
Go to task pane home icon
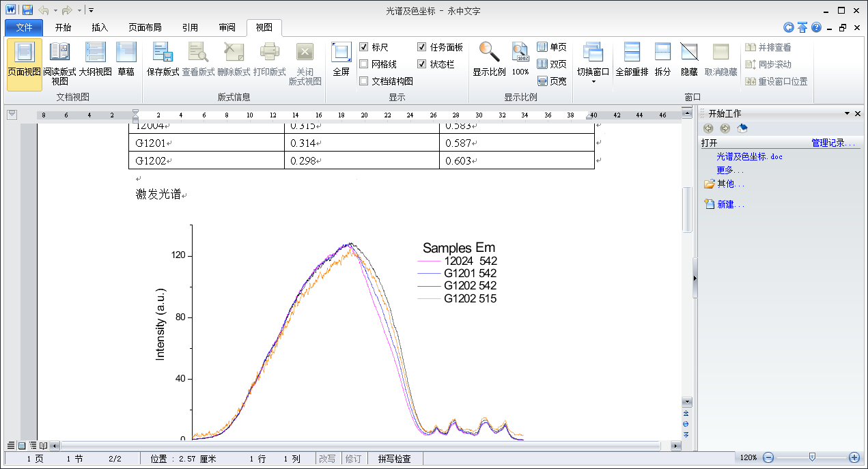[x=743, y=128]
